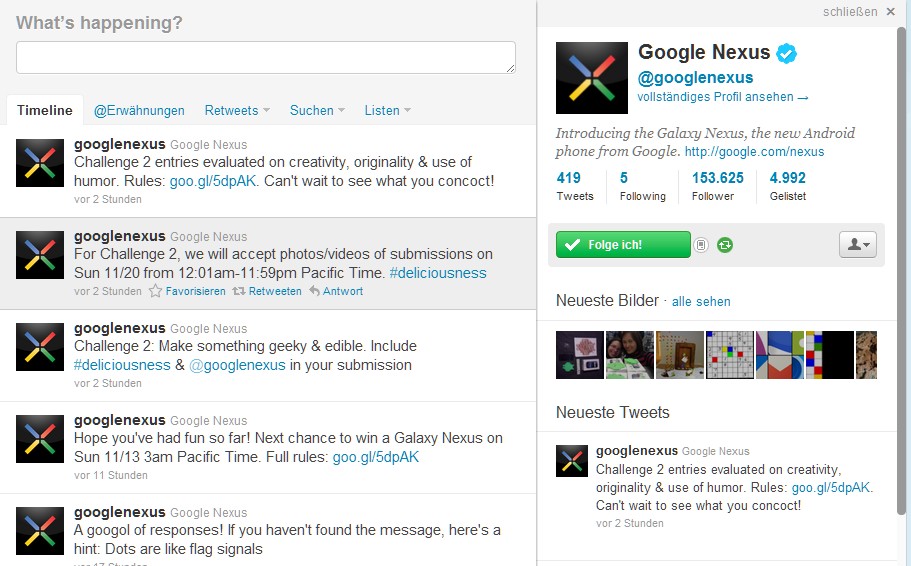Click the large Google Nexus profile avatar
911x566 pixels.
tap(591, 78)
